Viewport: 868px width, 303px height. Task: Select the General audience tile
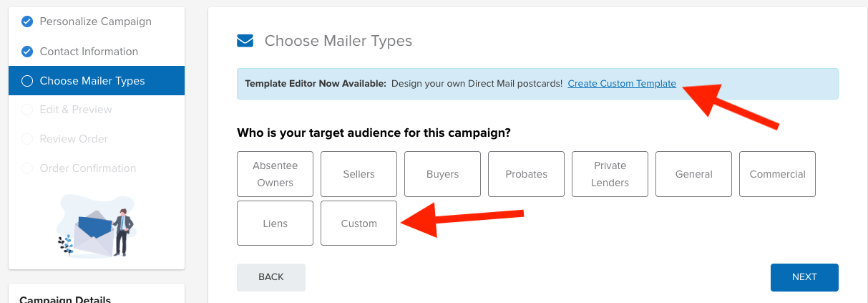693,174
